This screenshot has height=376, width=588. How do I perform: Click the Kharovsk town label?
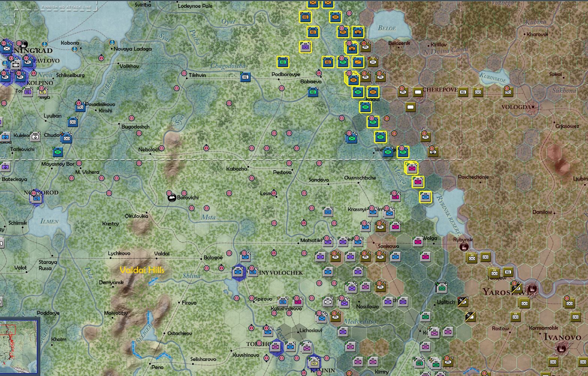tap(537, 34)
